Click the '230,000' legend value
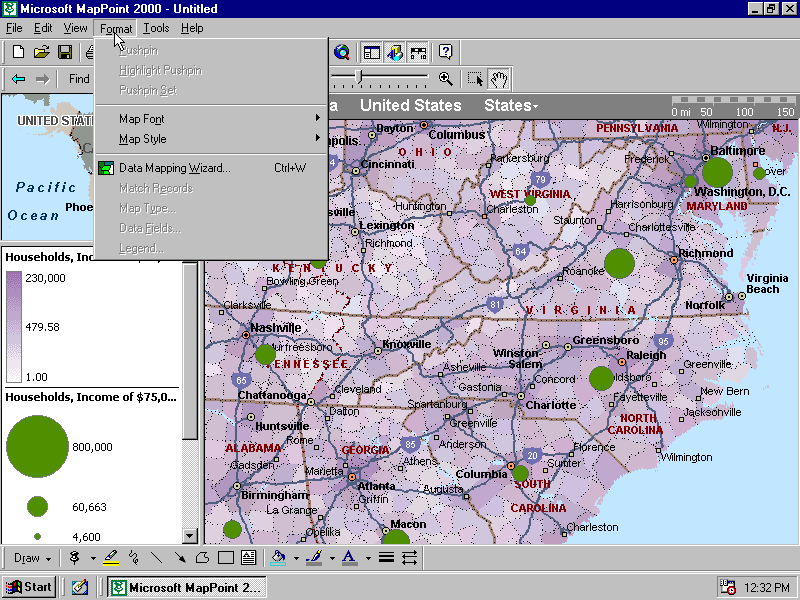This screenshot has width=800, height=600. [x=45, y=278]
